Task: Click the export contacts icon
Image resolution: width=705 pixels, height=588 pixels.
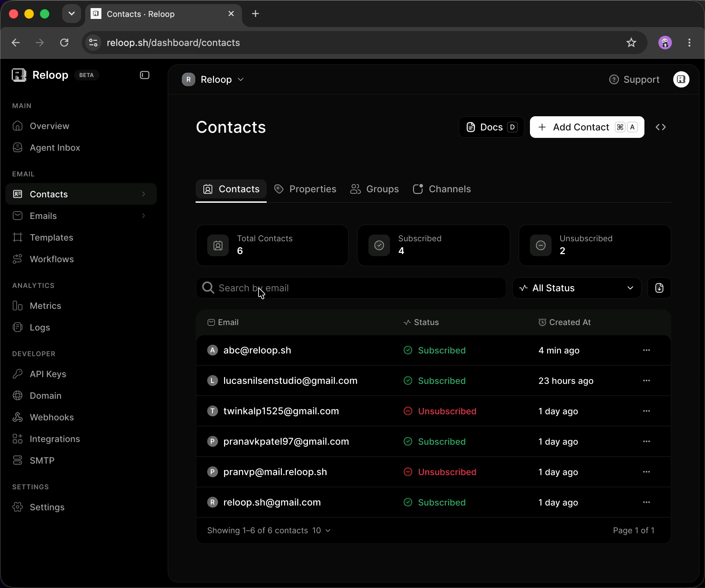Action: [x=659, y=288]
